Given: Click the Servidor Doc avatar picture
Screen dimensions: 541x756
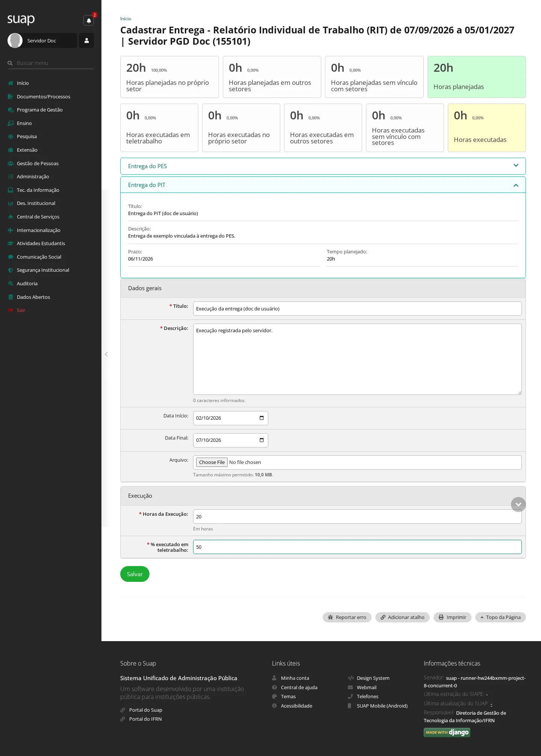Looking at the screenshot, I should tap(15, 41).
